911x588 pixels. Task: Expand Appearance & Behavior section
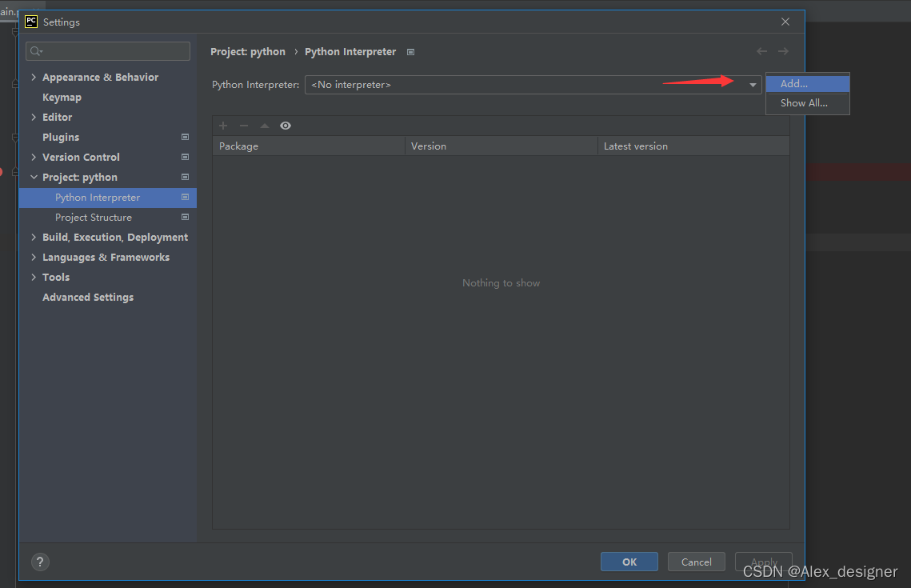(x=34, y=77)
